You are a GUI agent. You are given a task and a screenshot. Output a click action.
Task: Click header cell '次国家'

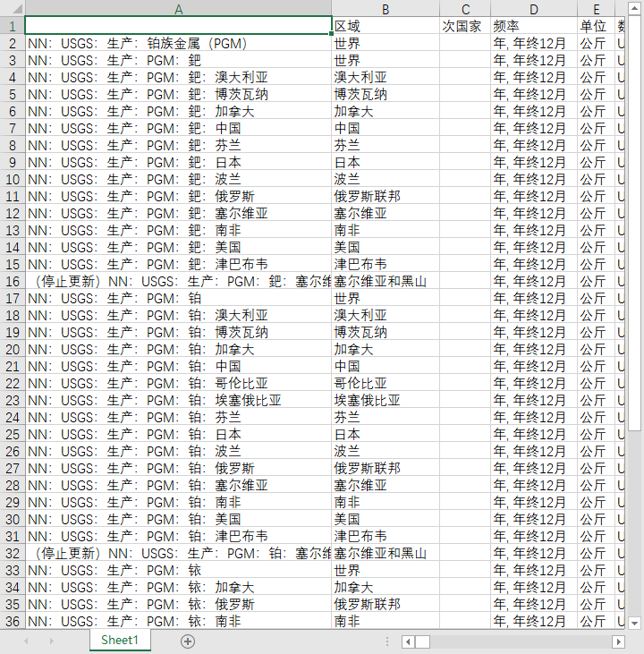click(x=465, y=26)
